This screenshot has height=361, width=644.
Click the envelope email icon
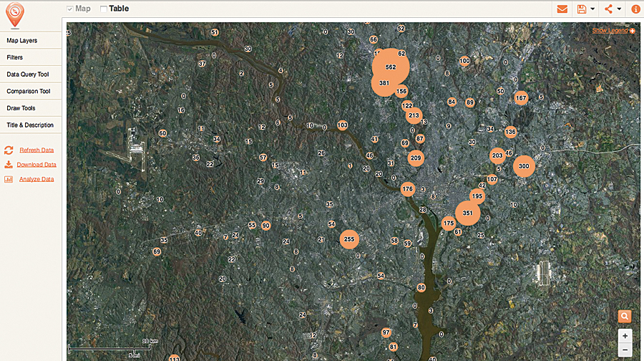pyautogui.click(x=562, y=9)
